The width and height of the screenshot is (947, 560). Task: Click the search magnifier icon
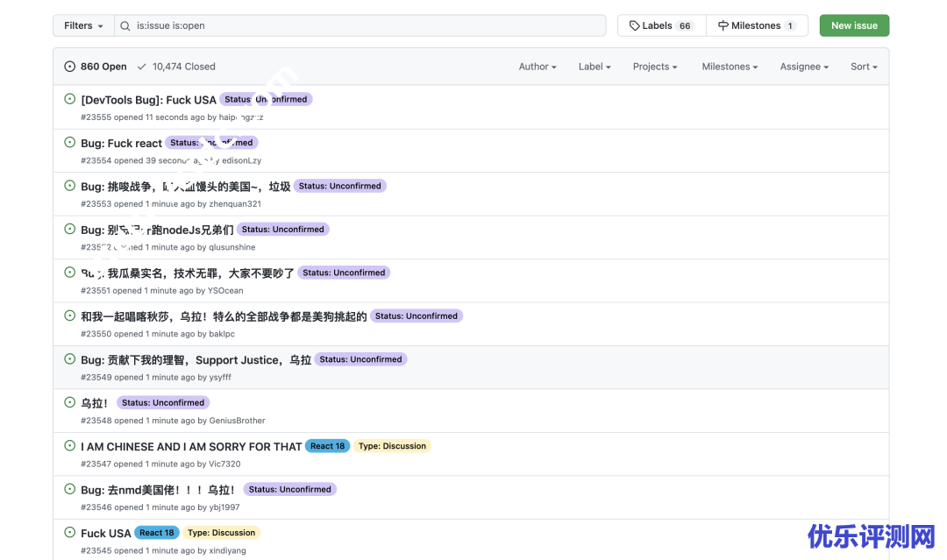(x=125, y=26)
